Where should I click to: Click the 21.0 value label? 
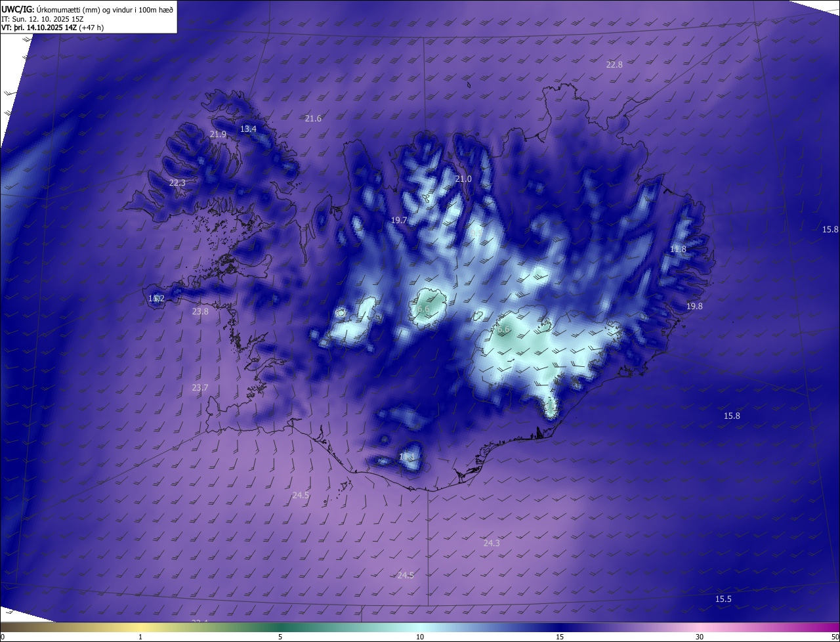463,179
